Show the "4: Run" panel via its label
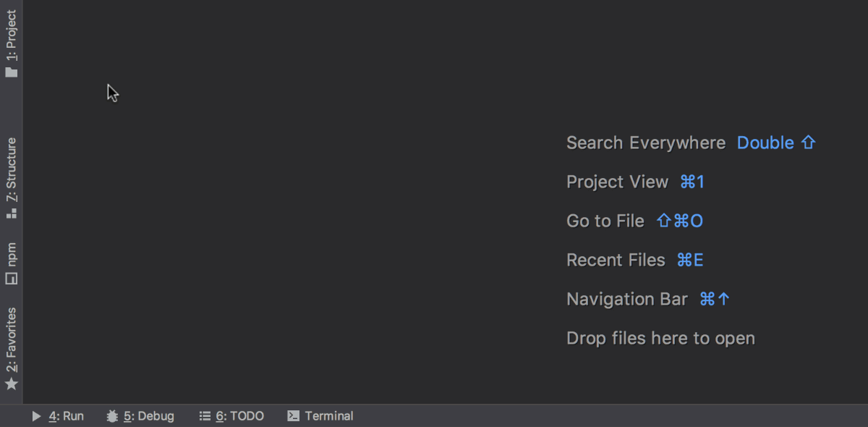The height and width of the screenshot is (427, 868). click(67, 416)
